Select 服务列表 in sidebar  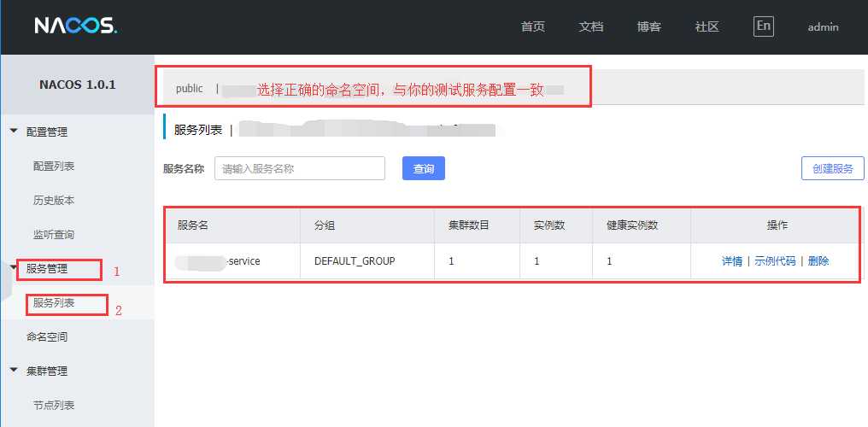[54, 303]
